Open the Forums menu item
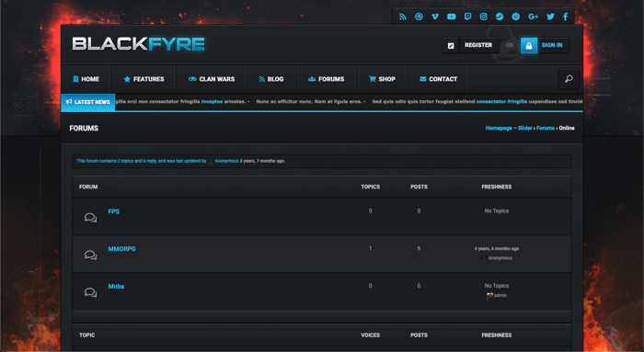Screen dimensions: 644x352 (326, 79)
